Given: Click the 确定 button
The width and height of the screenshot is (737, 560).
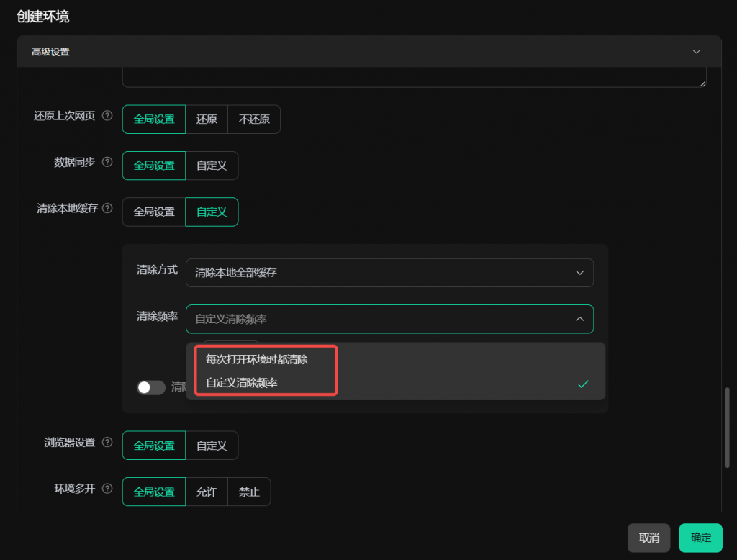Looking at the screenshot, I should [700, 538].
